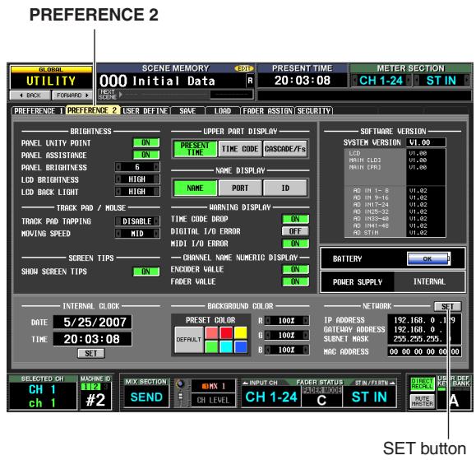Click the FORWARD navigation button
Viewport: 476px width, 460px height.
pyautogui.click(x=72, y=95)
